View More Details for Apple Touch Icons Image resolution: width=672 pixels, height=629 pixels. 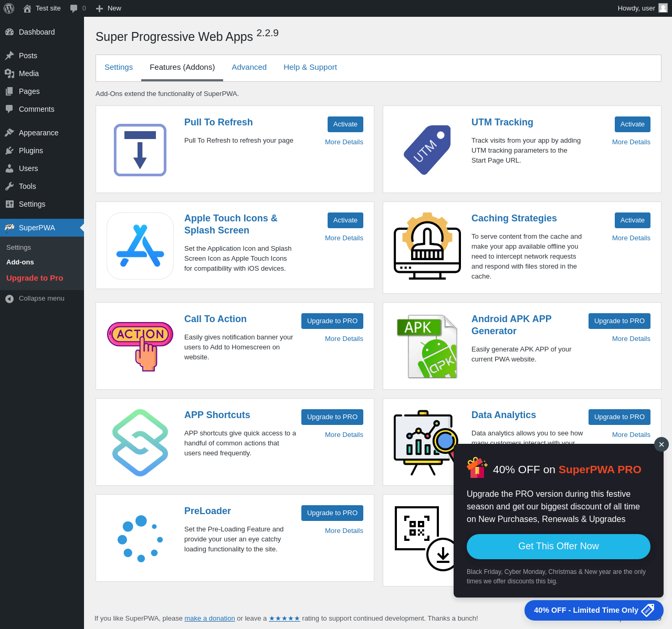[344, 238]
